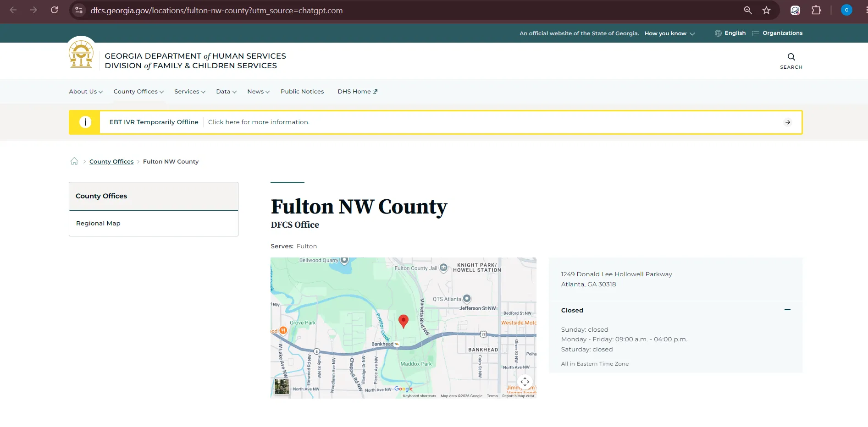868x427 pixels.
Task: Expand the About Us menu
Action: [x=86, y=92]
